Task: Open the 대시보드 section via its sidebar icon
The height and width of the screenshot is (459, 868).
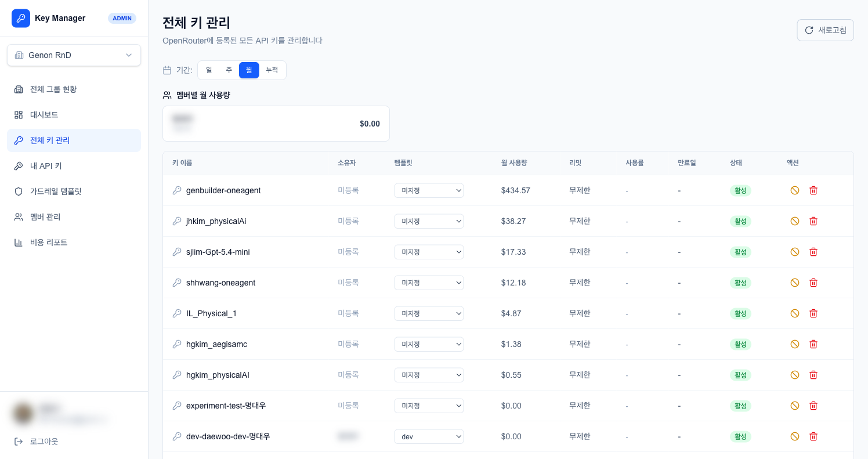Action: coord(17,114)
